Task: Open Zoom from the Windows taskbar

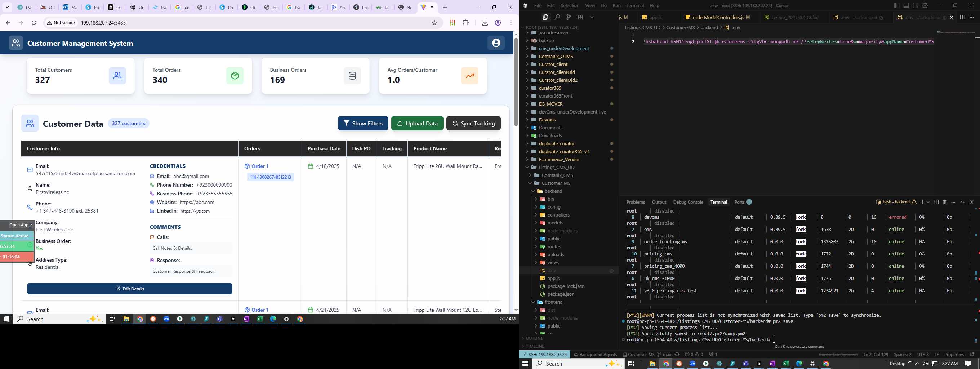Action: tap(692, 364)
